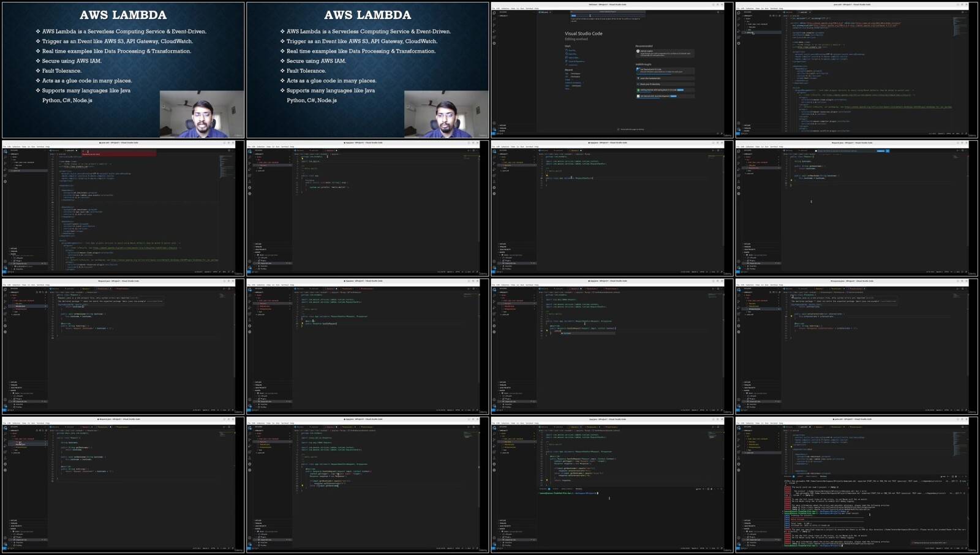This screenshot has width=980, height=555.
Task: Select 'Learn the Fundamentals' walkthrough on the Welcome page
Action: click(665, 78)
